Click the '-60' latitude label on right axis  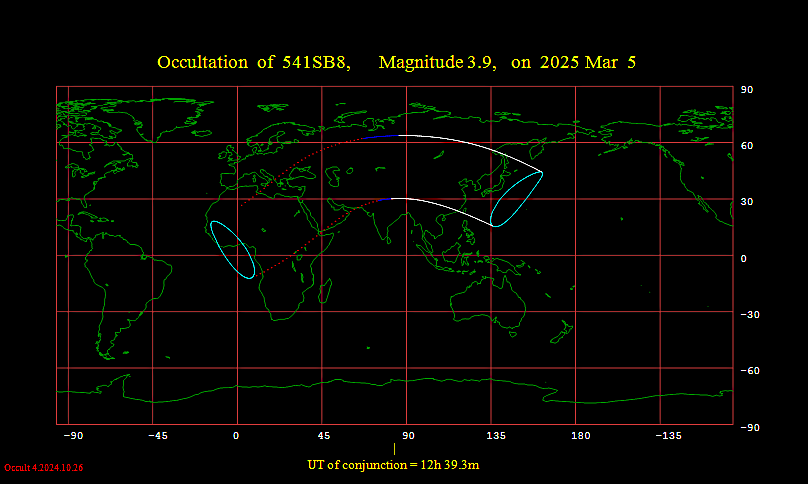[748, 371]
